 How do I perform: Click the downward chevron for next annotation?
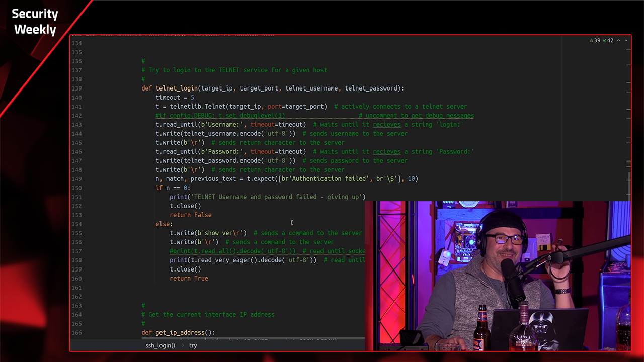(x=626, y=40)
